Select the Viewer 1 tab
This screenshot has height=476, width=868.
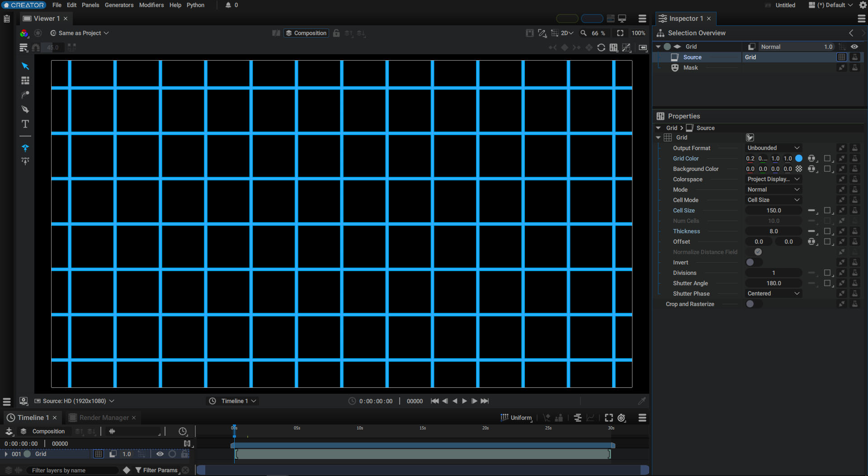click(x=47, y=19)
